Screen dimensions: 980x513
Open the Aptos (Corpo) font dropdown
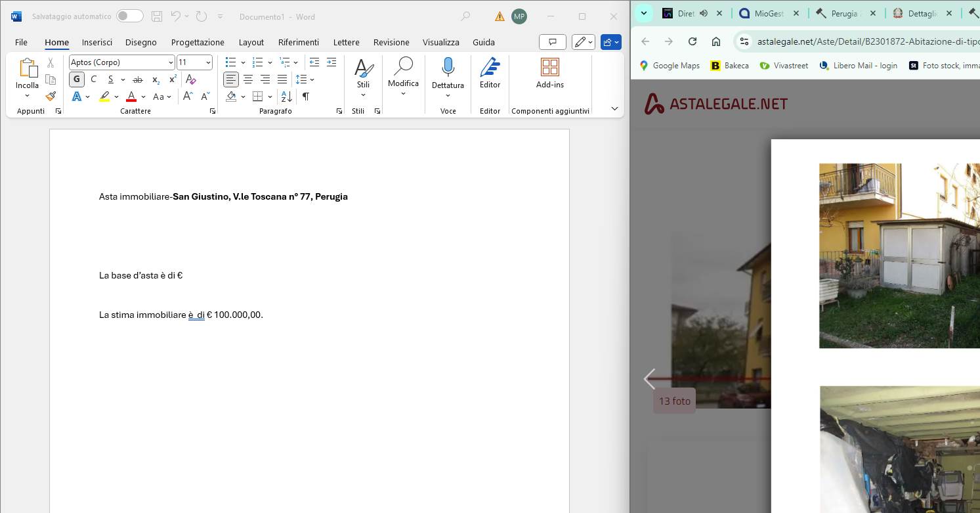[x=171, y=62]
